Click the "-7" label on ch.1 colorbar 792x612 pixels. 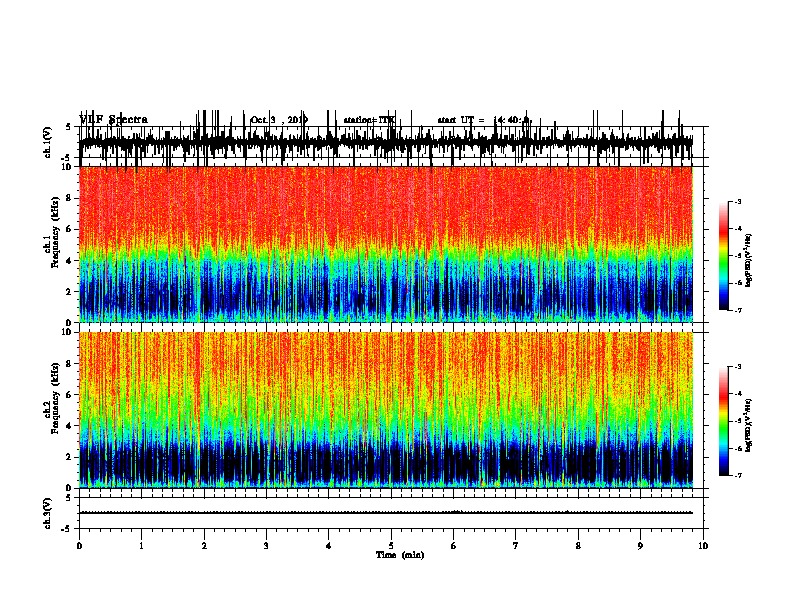coord(737,310)
